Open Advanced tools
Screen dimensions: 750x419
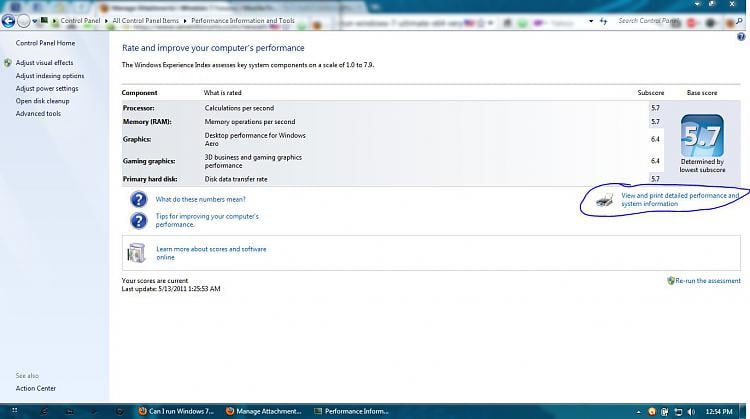pyautogui.click(x=38, y=113)
